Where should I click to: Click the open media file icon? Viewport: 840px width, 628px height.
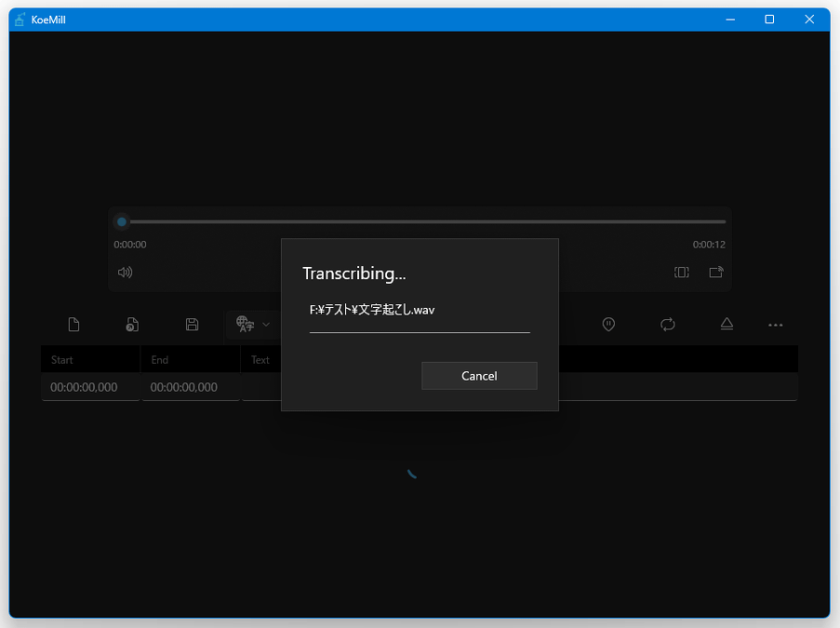click(132, 325)
